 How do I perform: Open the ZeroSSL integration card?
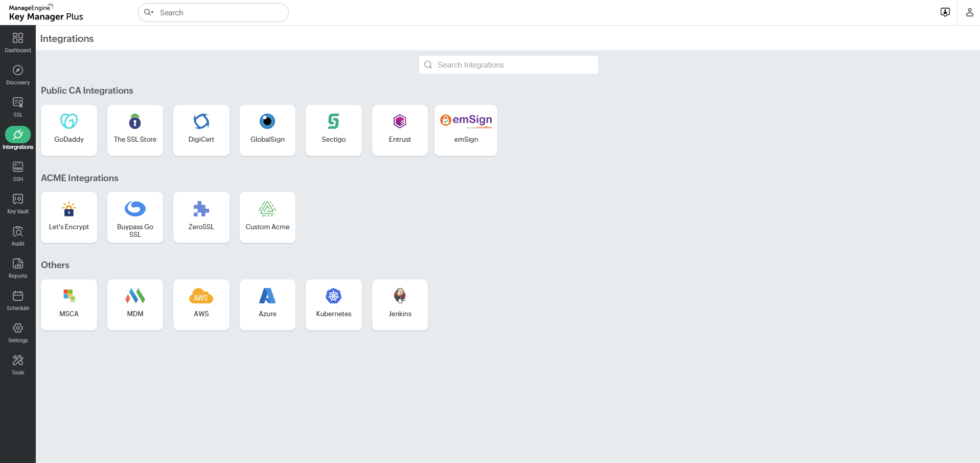[201, 217]
